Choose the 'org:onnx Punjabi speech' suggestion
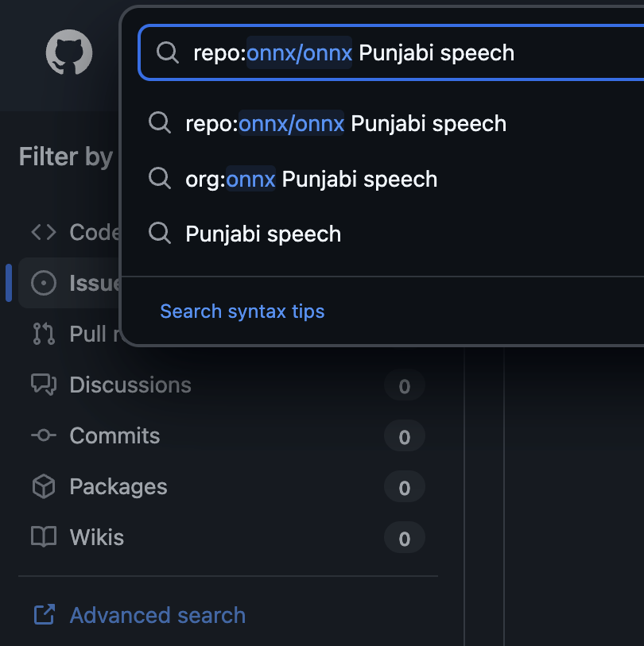 pyautogui.click(x=311, y=179)
